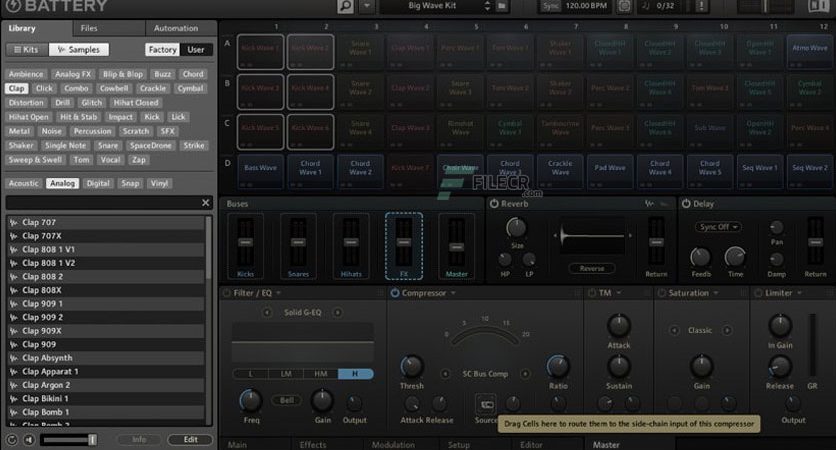Image resolution: width=836 pixels, height=450 pixels.
Task: Click the metronome icon next to BPM
Action: (624, 6)
